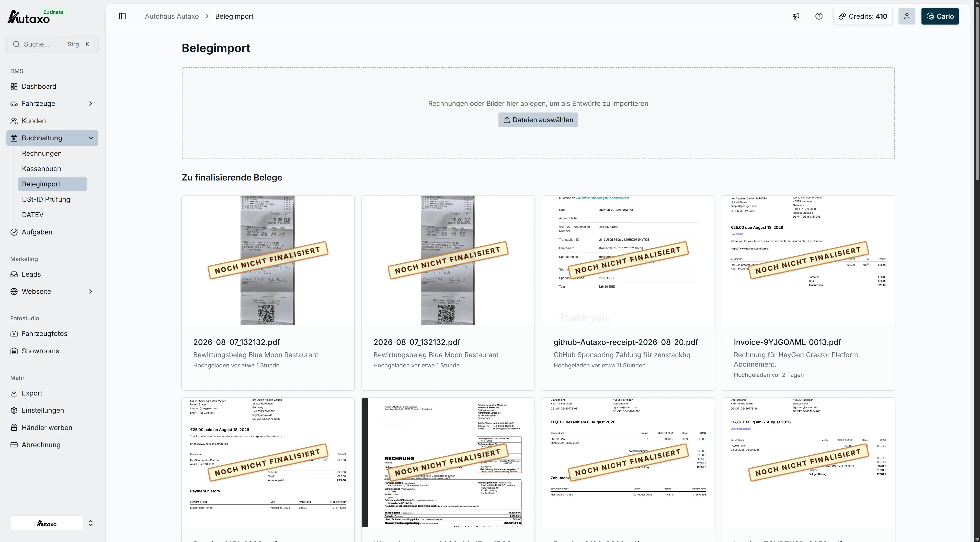
Task: Expand the Fahrzeuge submenu chevron
Action: [x=90, y=104]
